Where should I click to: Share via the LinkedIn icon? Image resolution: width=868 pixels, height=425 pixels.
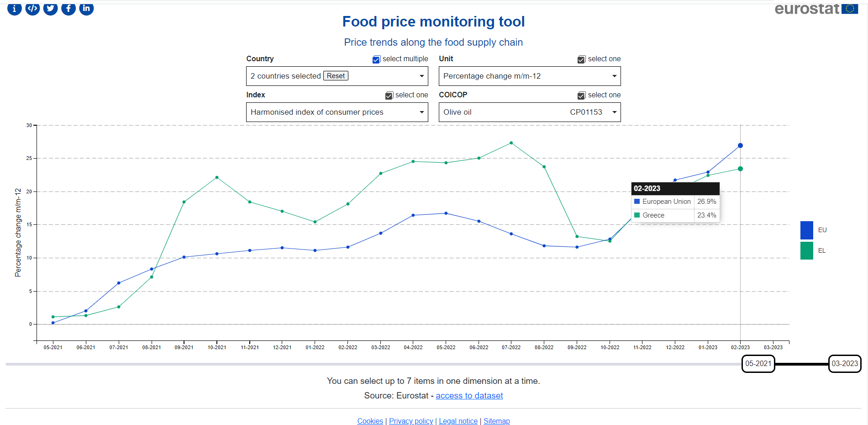click(86, 9)
